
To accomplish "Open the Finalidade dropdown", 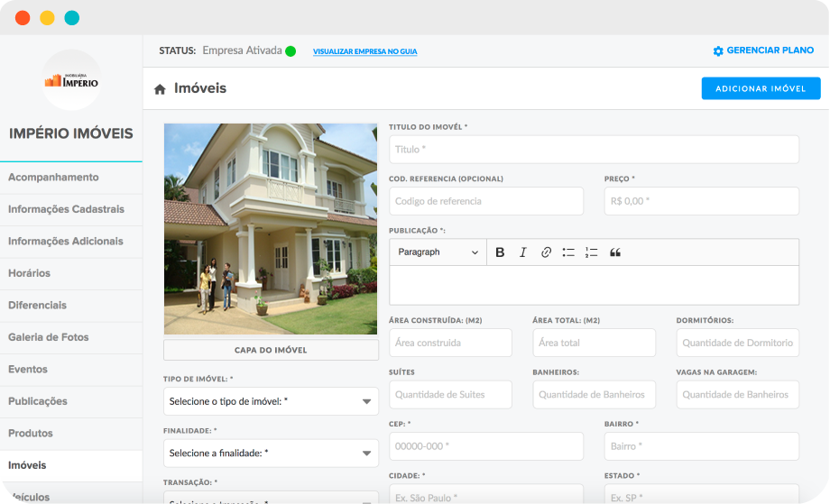I will 271,454.
